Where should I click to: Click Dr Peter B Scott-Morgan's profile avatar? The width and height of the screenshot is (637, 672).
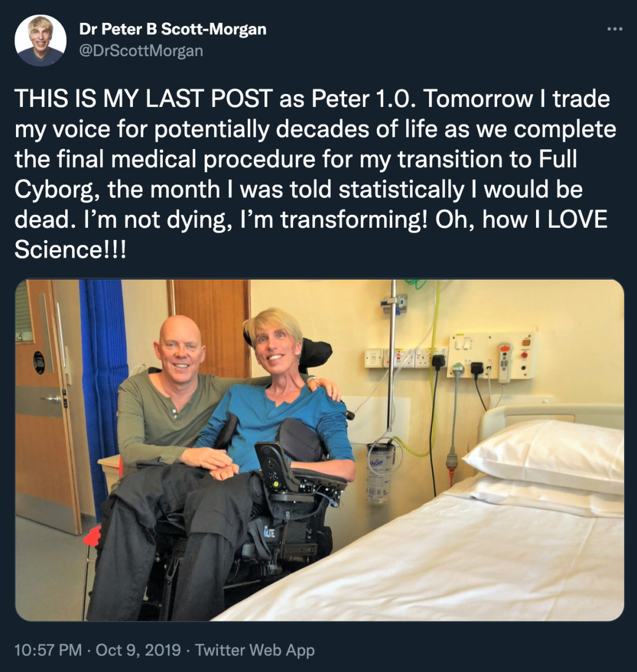click(40, 40)
